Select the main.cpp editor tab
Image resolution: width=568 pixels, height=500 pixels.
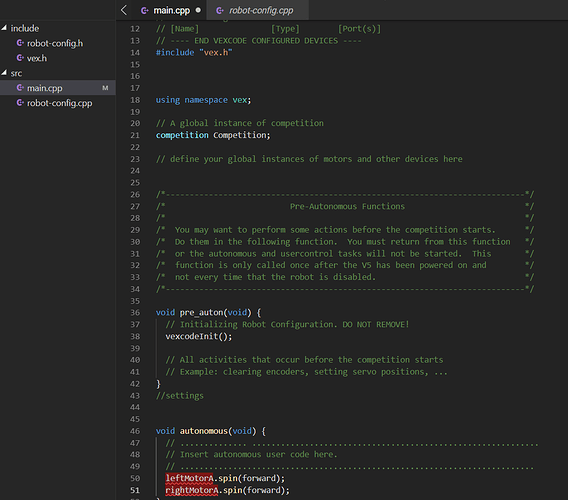click(171, 10)
